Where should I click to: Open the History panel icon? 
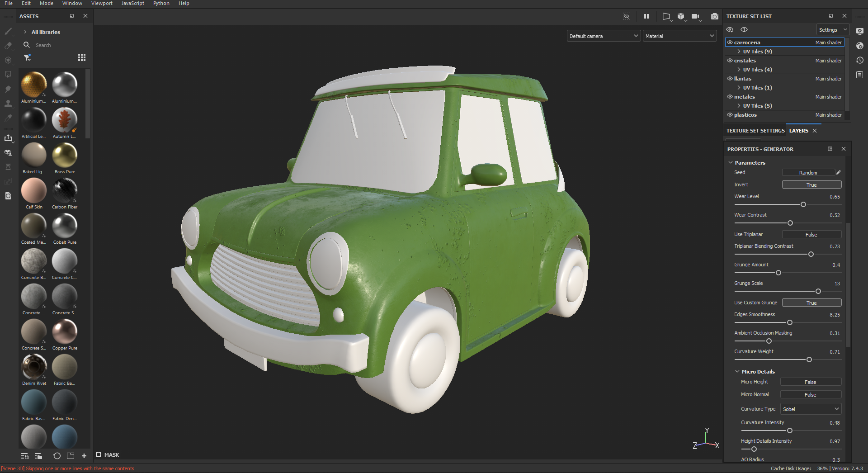coord(860,60)
